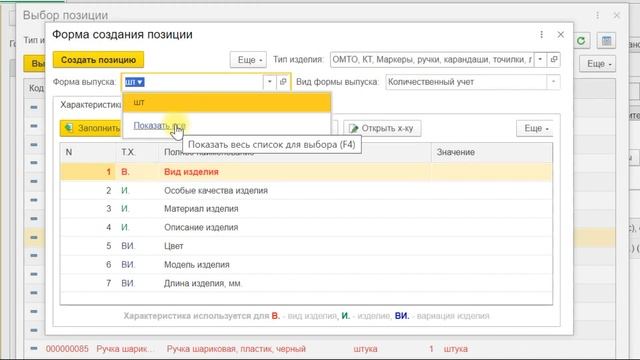The height and width of the screenshot is (360, 640).
Task: Select the row Цвет
Action: (x=306, y=246)
